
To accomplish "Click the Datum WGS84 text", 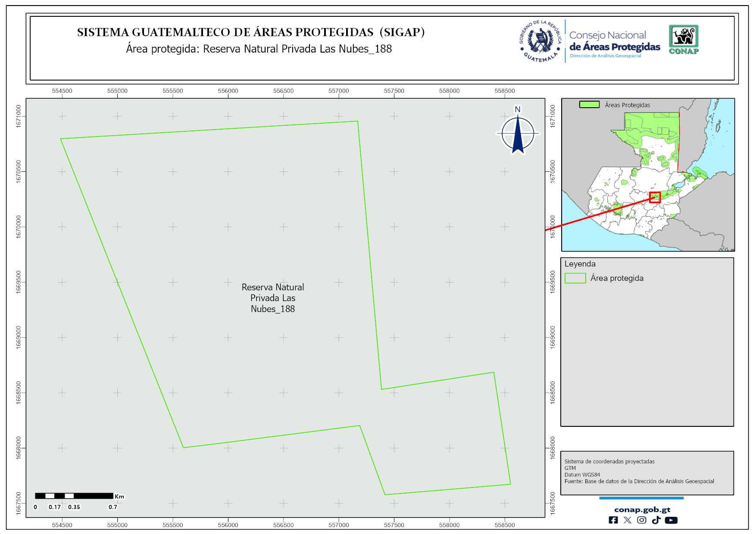I will tap(582, 475).
